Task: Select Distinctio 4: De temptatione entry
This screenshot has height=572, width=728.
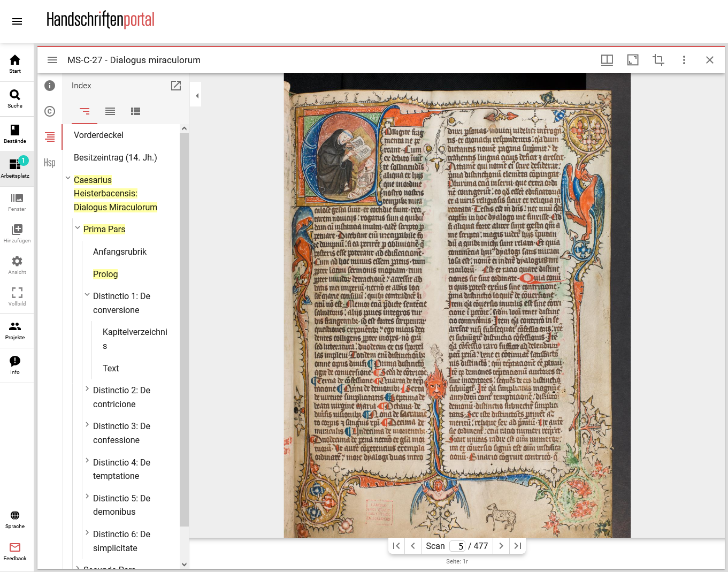Action: coord(122,469)
